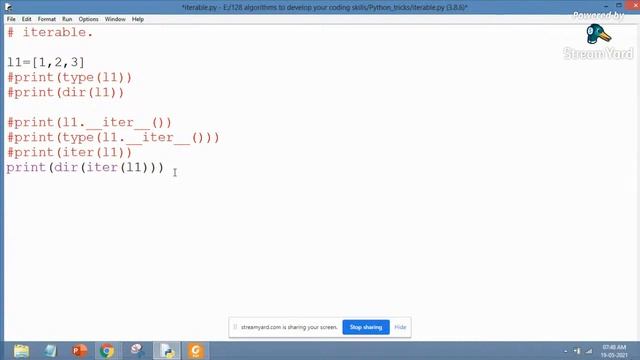Click the '#print(type(l1.__iter__()))' line
This screenshot has height=360, width=640.
(x=113, y=138)
